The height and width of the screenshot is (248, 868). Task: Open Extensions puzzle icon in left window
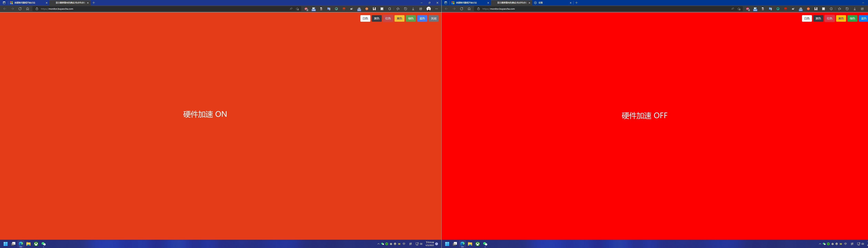(x=390, y=9)
